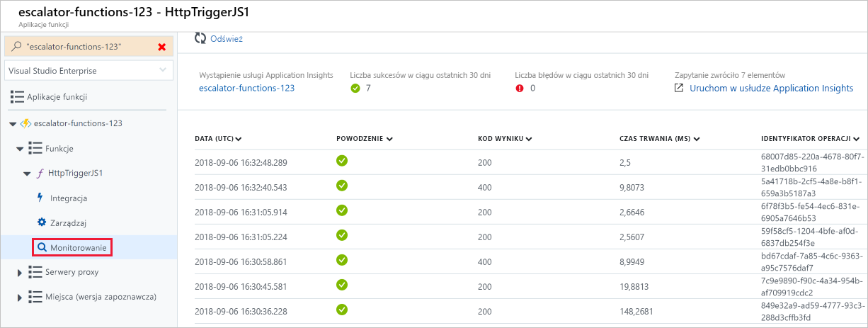This screenshot has width=868, height=328.
Task: Click the Integracja lightning bolt icon
Action: pos(40,198)
